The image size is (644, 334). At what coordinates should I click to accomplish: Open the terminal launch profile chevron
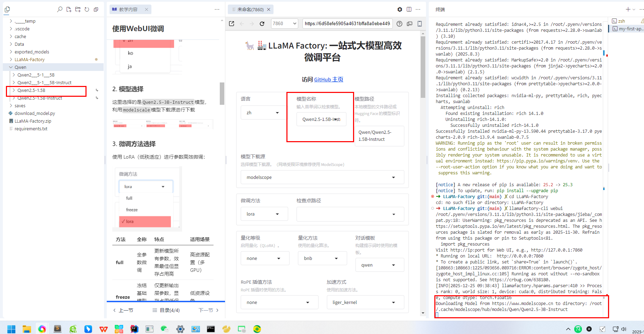(634, 9)
